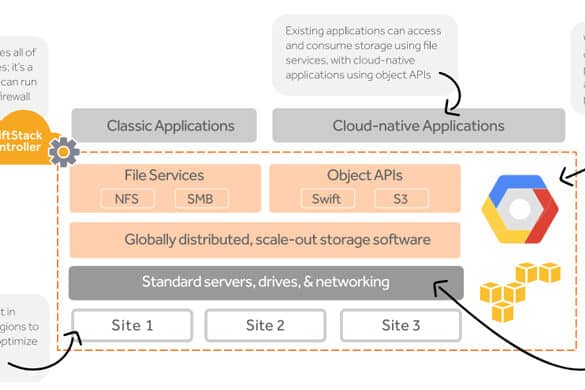Click the S3 box under Object APIs
The image size is (585, 390).
tap(401, 199)
